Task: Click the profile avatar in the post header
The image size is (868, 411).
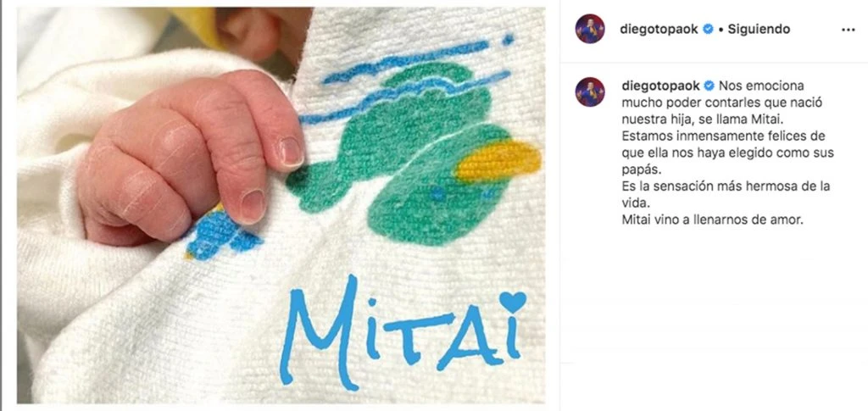Action: (x=590, y=29)
